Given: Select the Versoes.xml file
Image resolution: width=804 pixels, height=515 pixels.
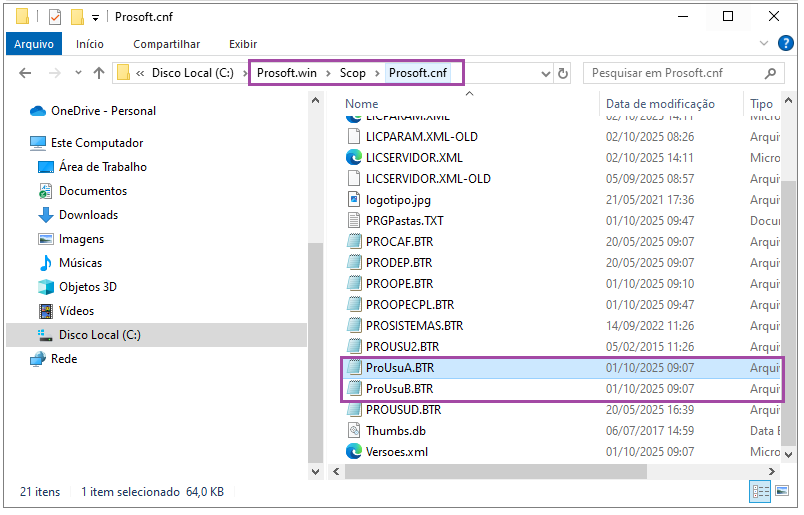Looking at the screenshot, I should click(397, 452).
